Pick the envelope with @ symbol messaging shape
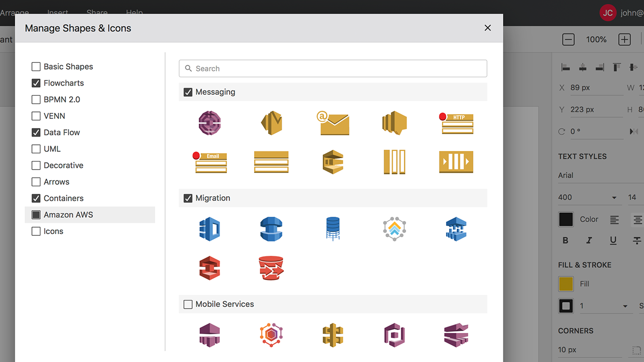 point(333,123)
